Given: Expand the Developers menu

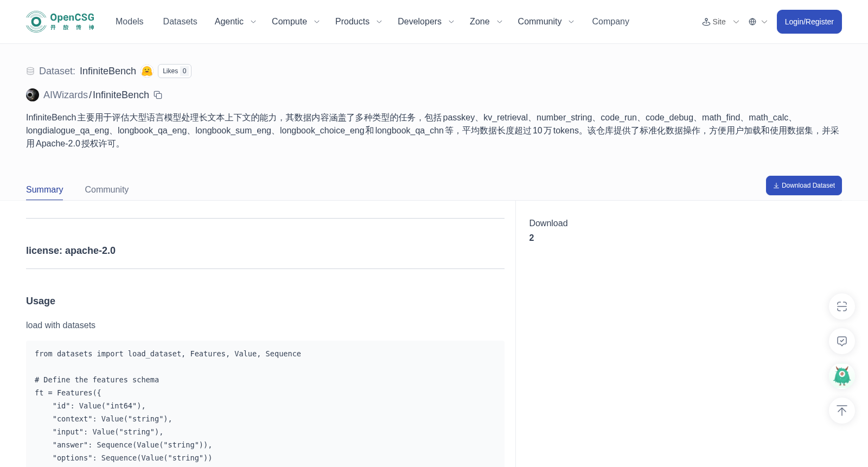Looking at the screenshot, I should (x=426, y=22).
